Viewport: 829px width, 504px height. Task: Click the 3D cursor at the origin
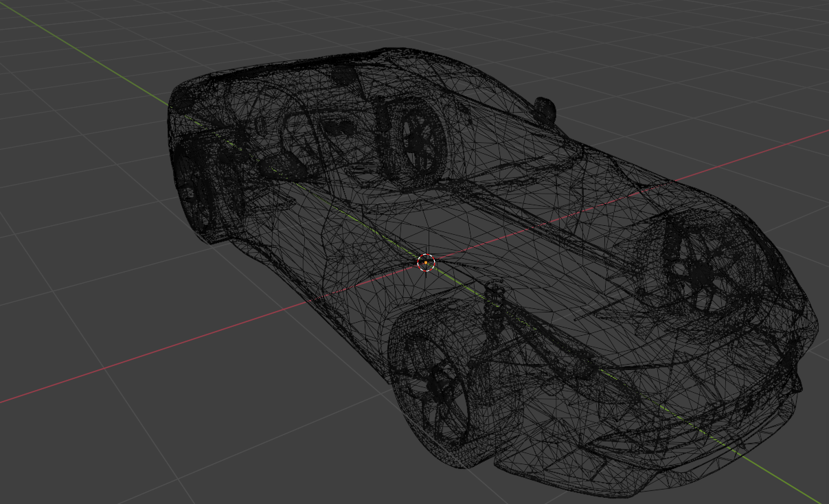[426, 262]
